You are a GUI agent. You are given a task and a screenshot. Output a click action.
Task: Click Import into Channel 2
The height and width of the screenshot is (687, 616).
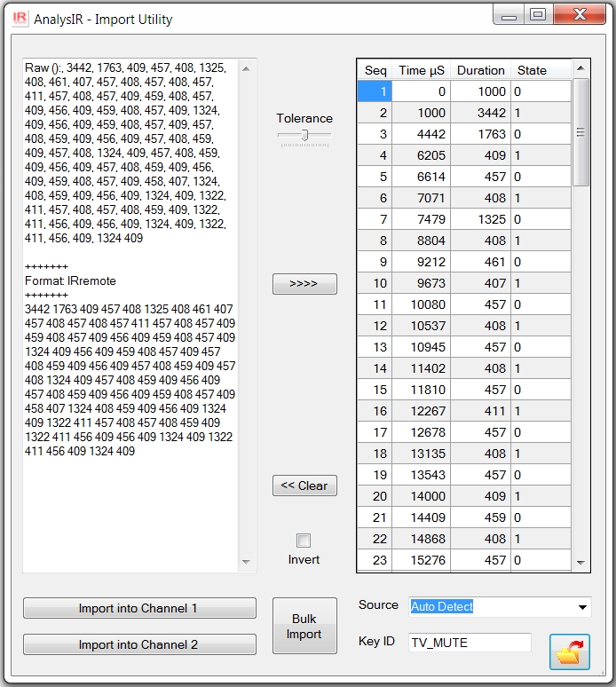(139, 644)
